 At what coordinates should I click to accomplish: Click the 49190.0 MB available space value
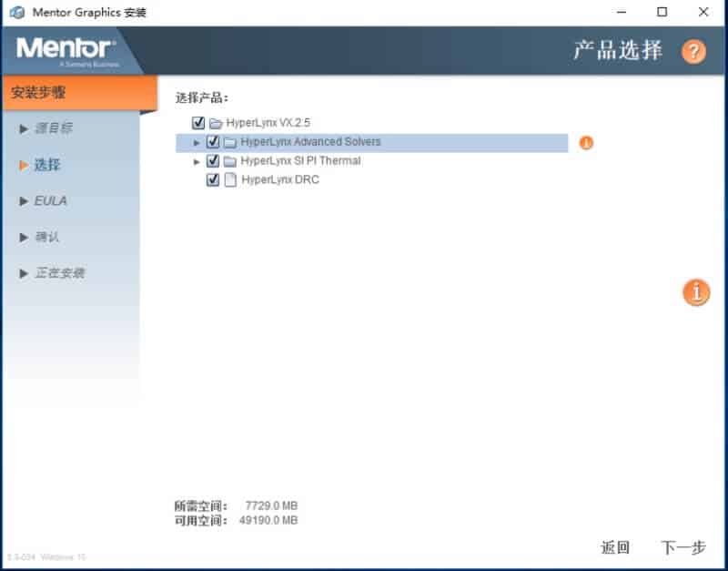268,520
